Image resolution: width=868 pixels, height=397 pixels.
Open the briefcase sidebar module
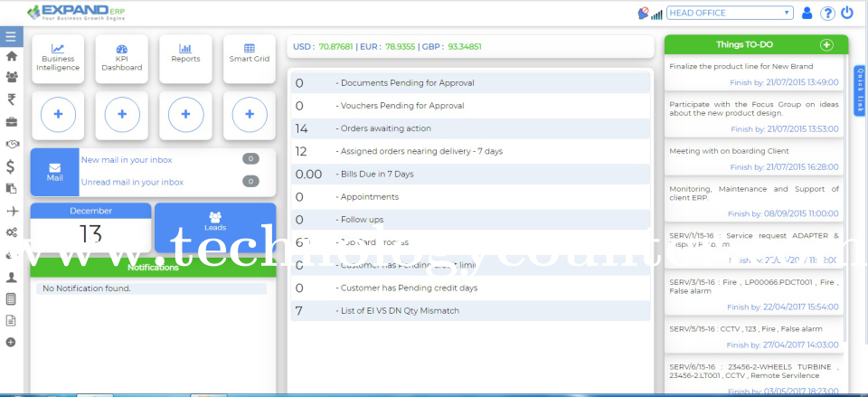point(11,121)
